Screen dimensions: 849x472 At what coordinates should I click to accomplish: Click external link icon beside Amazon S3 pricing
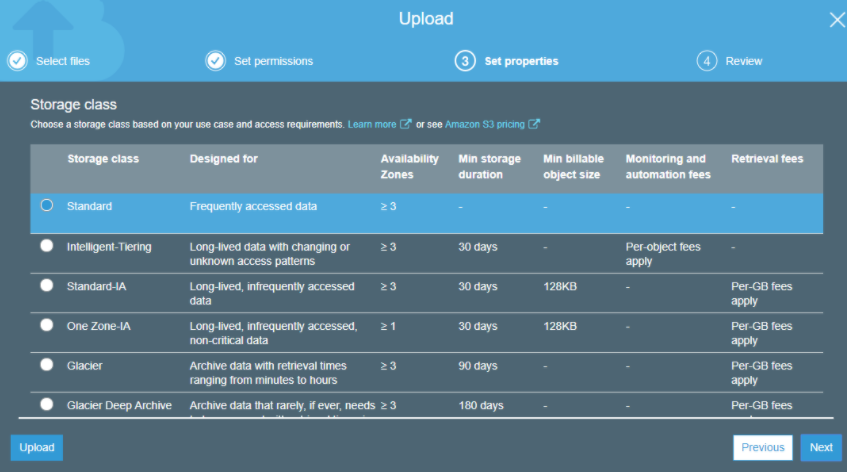pos(534,124)
